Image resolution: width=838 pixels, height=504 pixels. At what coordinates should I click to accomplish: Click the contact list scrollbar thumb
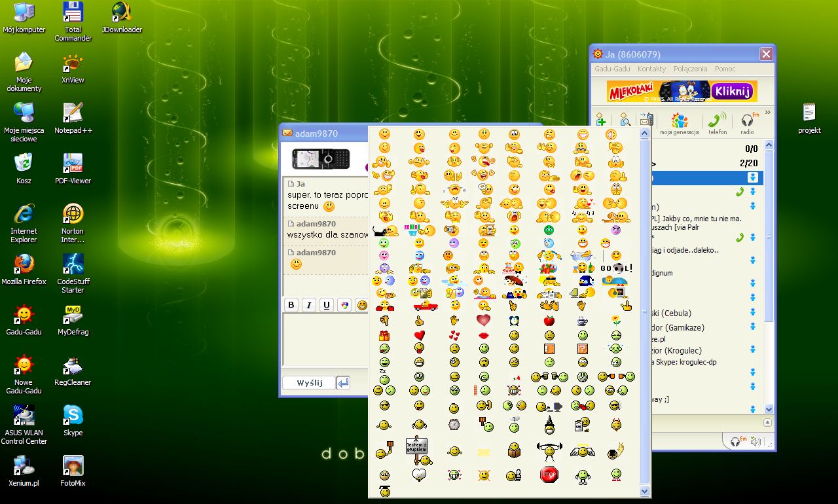pos(769,236)
